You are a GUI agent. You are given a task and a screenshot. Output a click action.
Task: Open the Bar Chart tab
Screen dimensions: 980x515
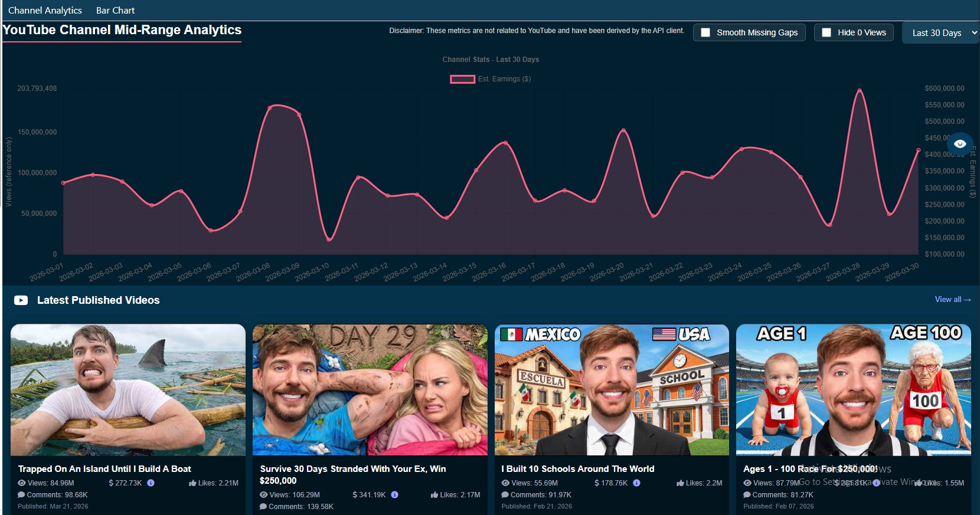coord(115,11)
